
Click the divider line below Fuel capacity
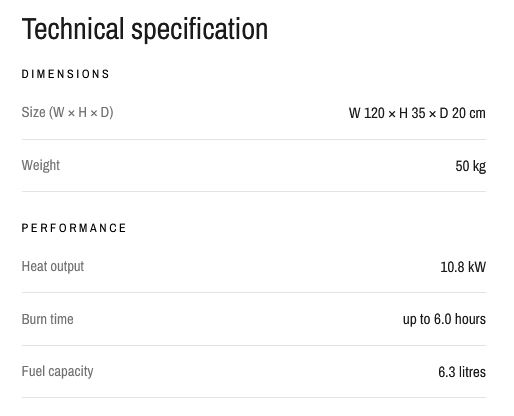click(254, 397)
